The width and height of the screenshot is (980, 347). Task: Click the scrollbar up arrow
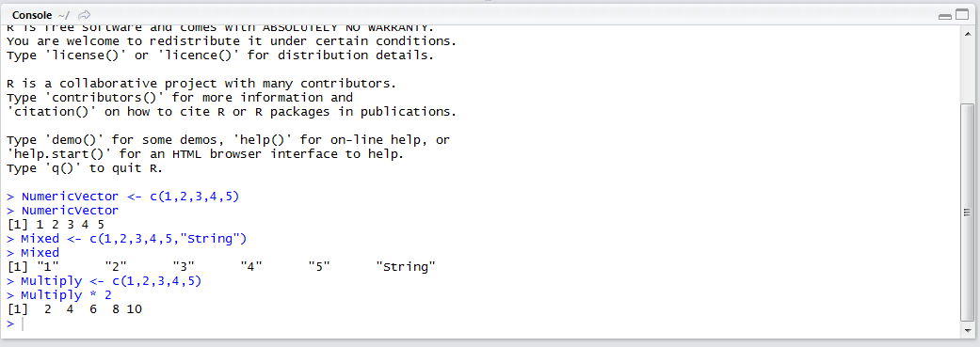[966, 33]
